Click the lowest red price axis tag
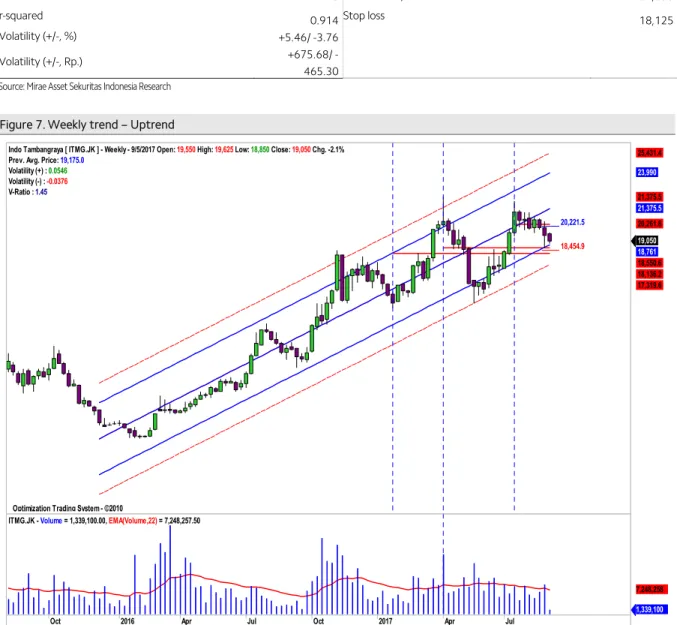Screen dimensions: 677x625 (649, 285)
